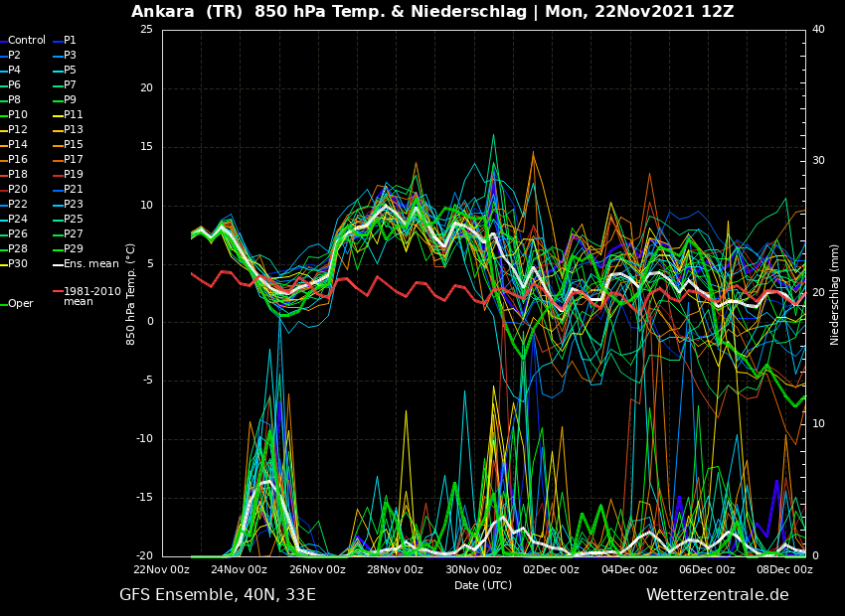Click the "04Dec 00z" date axis label
The height and width of the screenshot is (616, 845).
click(629, 569)
